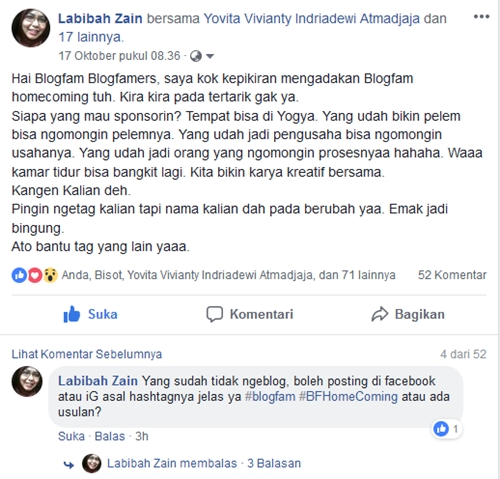Viewport: 500px width, 479px height.
Task: Open the three-dot post options menu
Action: point(481,17)
